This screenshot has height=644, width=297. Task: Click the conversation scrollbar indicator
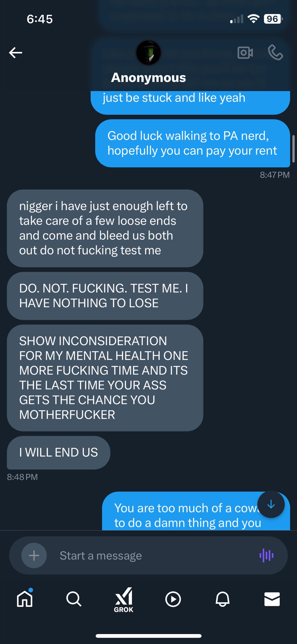294,149
